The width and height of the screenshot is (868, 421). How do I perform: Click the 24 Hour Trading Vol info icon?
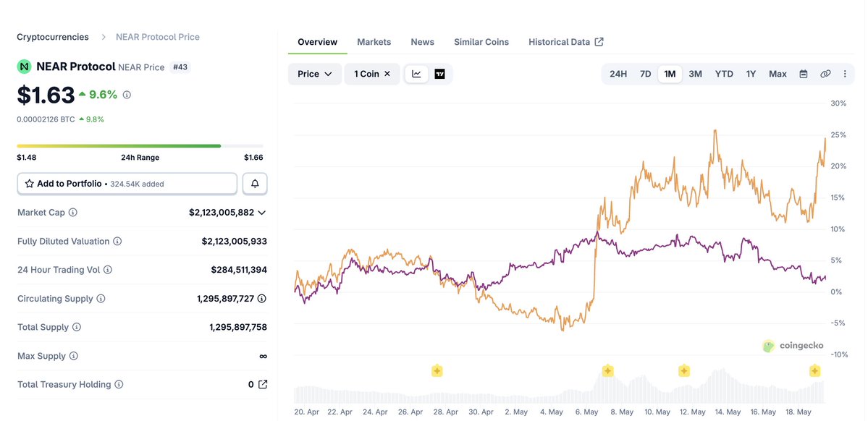(108, 270)
